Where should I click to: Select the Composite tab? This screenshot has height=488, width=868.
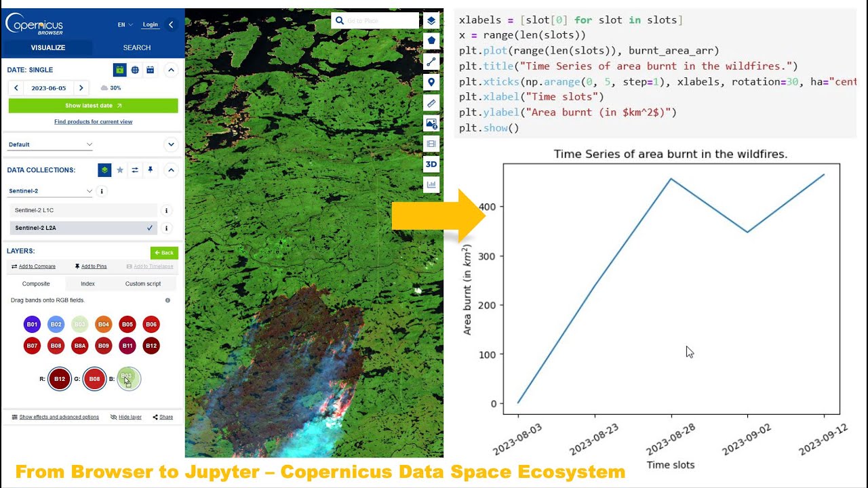pyautogui.click(x=36, y=284)
